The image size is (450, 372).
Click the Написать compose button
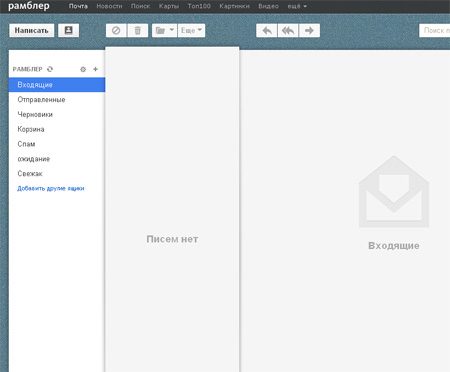point(32,30)
